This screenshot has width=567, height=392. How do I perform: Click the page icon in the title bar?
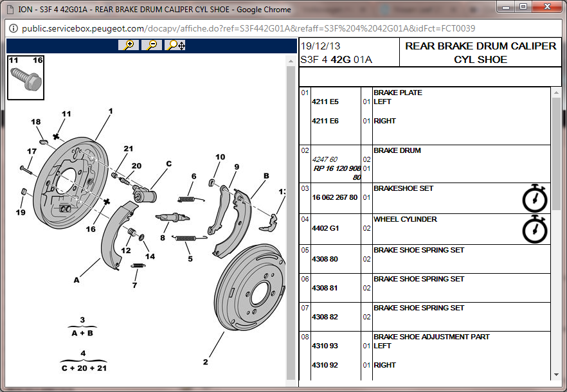tap(11, 9)
